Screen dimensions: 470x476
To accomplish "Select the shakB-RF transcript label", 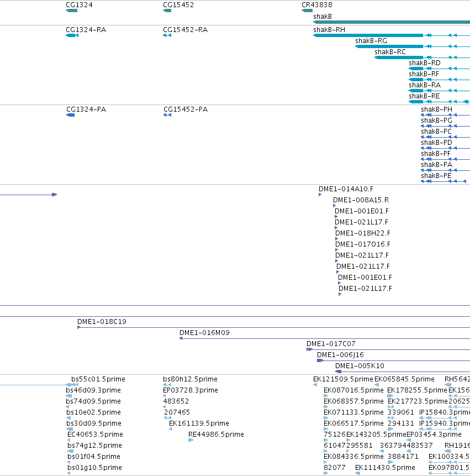I will click(x=424, y=74).
